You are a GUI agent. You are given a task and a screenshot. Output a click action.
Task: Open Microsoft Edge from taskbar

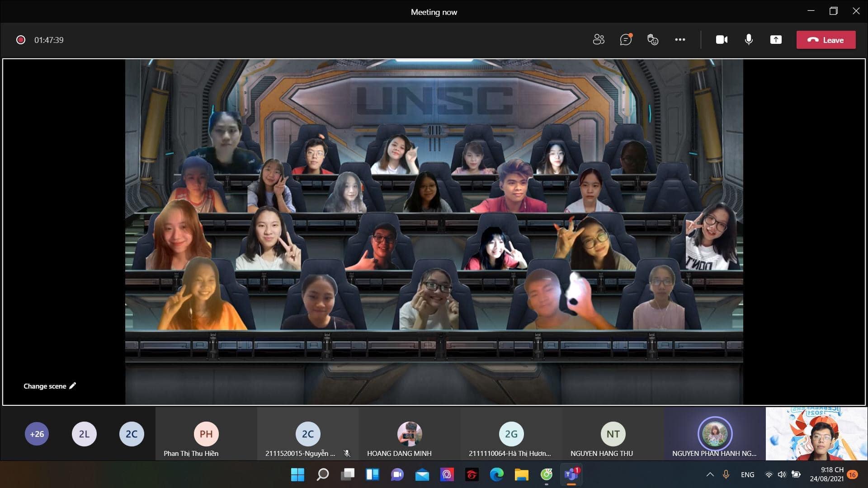click(x=497, y=474)
